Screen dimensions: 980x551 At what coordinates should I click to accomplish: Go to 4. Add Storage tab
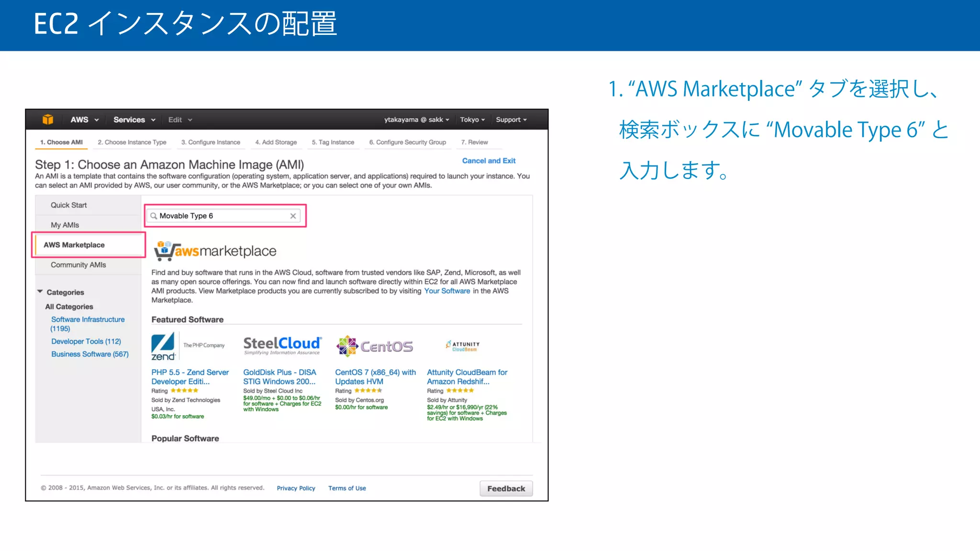[x=276, y=142]
